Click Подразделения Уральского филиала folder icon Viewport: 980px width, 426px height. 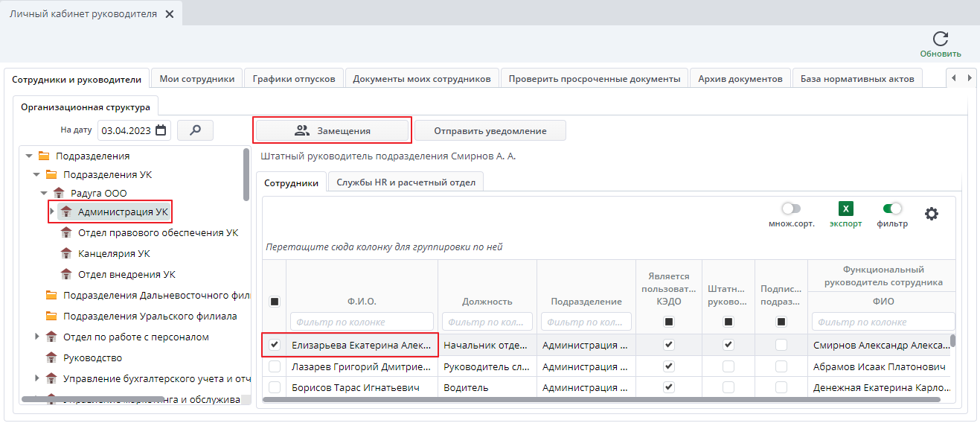(x=51, y=317)
